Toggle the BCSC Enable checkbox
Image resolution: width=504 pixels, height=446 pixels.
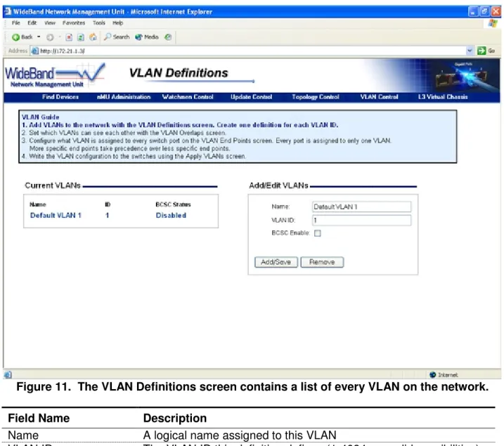(318, 233)
